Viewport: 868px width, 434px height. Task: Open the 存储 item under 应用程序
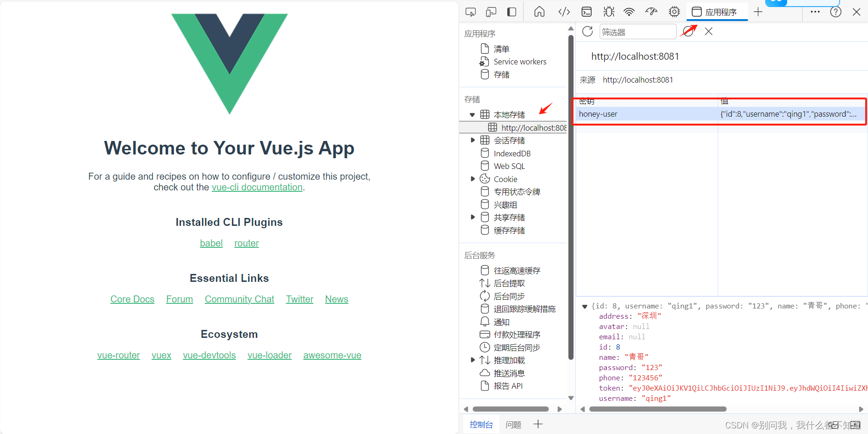pos(501,75)
